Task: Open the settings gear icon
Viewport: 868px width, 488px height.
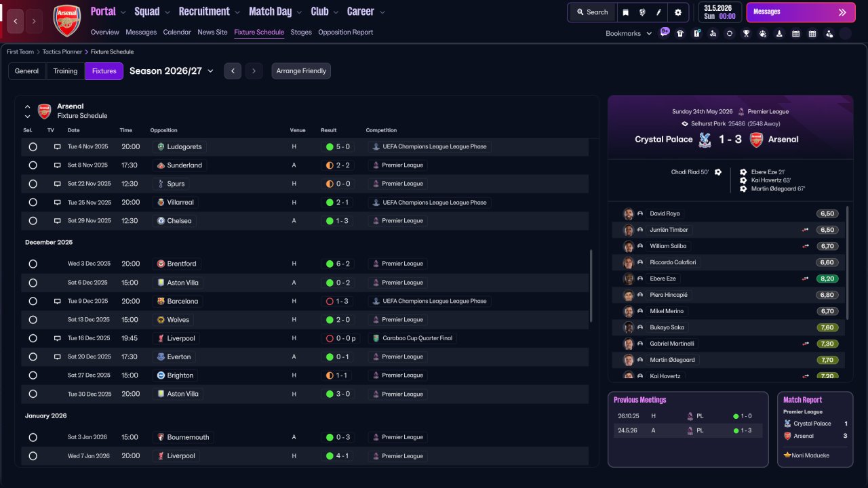Action: (678, 12)
